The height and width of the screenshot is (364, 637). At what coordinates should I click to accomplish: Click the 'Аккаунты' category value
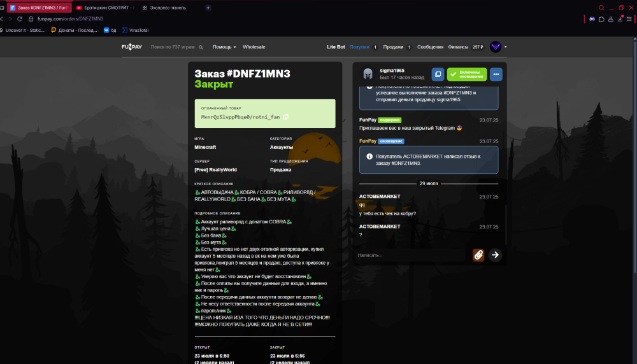click(282, 147)
